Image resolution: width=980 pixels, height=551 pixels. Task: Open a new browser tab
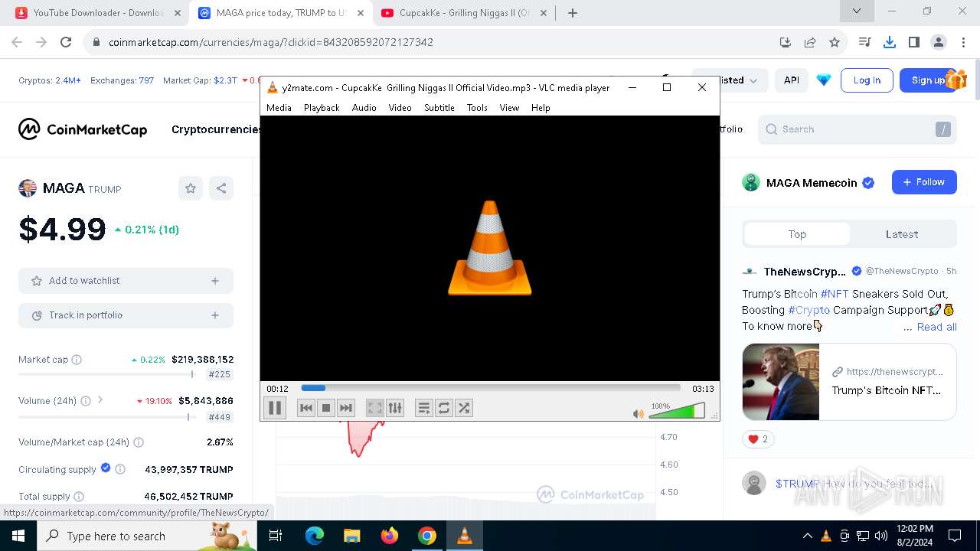click(572, 13)
